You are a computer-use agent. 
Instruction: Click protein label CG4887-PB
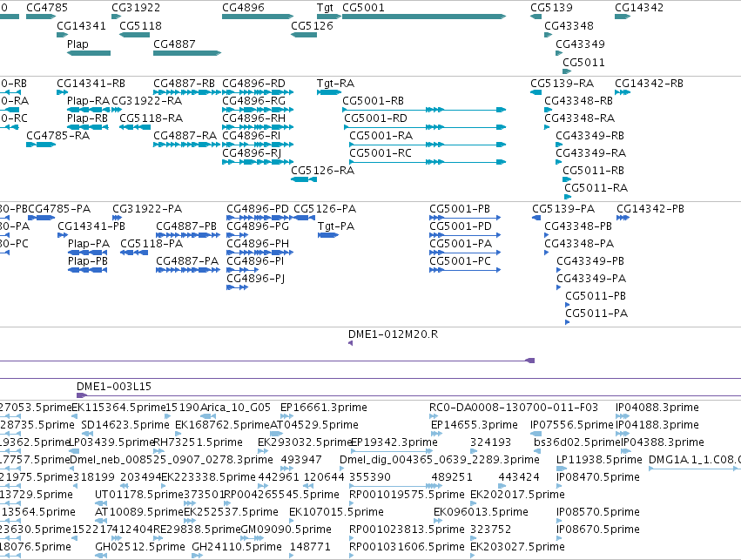pyautogui.click(x=186, y=226)
